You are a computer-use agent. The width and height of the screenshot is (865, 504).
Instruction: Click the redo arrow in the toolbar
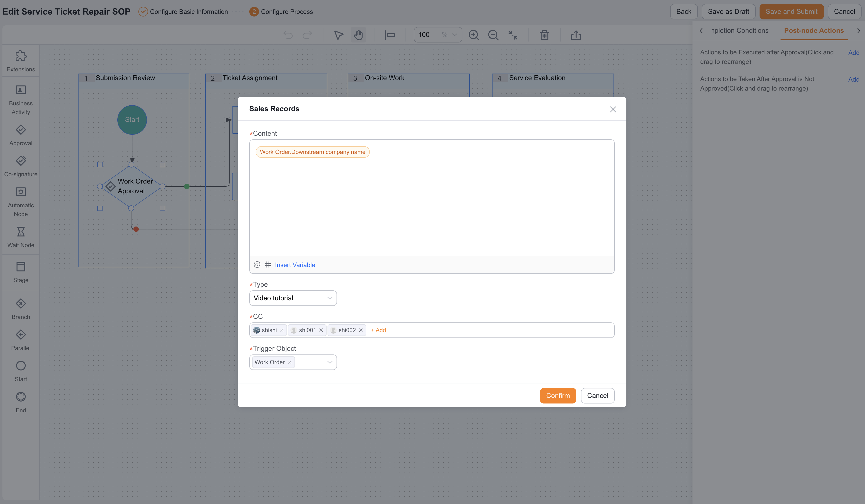point(307,35)
